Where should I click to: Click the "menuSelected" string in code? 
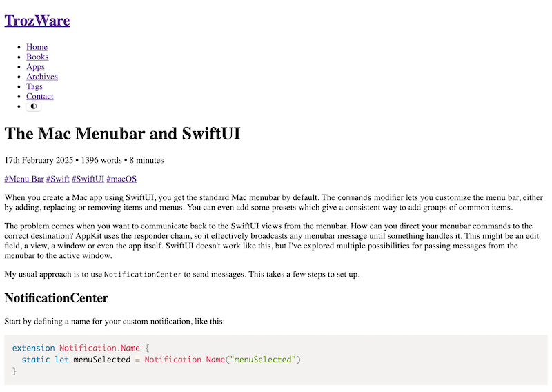(263, 360)
